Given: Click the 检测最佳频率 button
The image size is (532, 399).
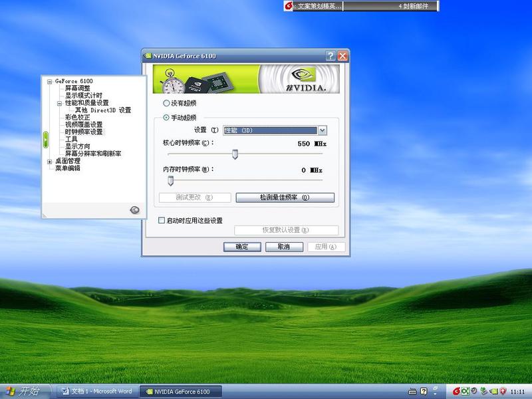Looking at the screenshot, I should 285,198.
